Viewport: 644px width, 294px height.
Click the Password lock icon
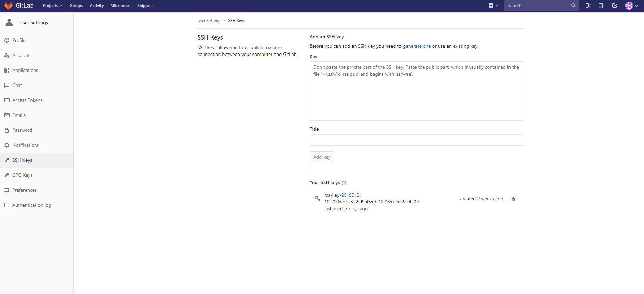pos(7,130)
